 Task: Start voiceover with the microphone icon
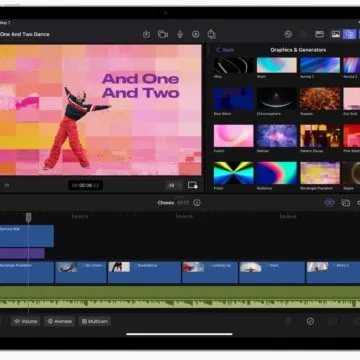click(x=180, y=34)
